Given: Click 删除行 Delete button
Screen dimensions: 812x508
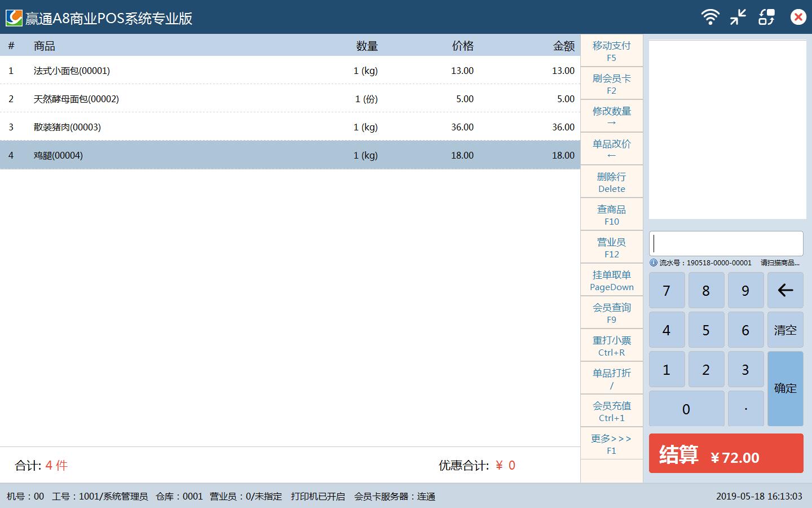Looking at the screenshot, I should tap(611, 182).
